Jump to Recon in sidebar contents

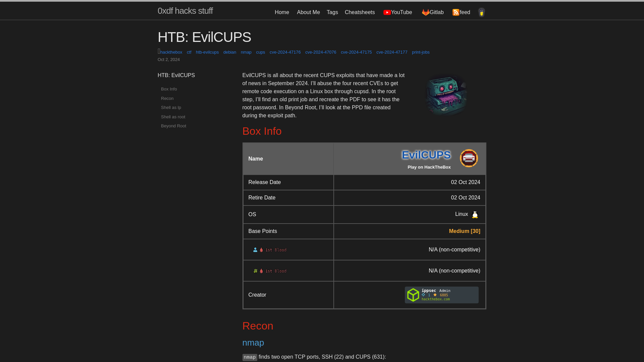click(x=167, y=99)
